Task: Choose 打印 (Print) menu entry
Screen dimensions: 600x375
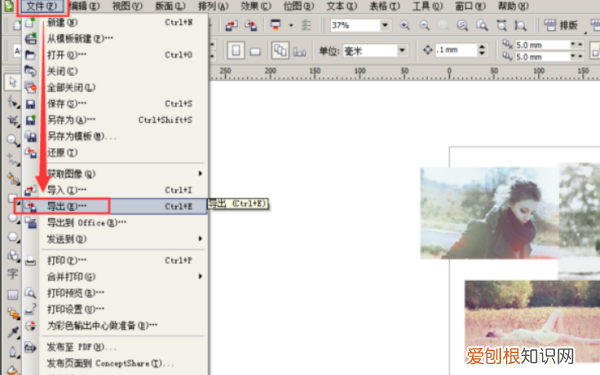Action: [115, 261]
